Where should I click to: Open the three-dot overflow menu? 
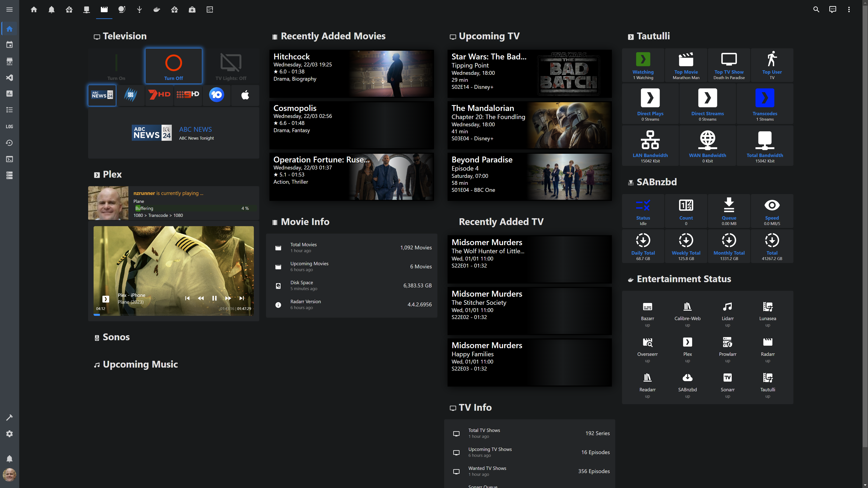coord(849,9)
